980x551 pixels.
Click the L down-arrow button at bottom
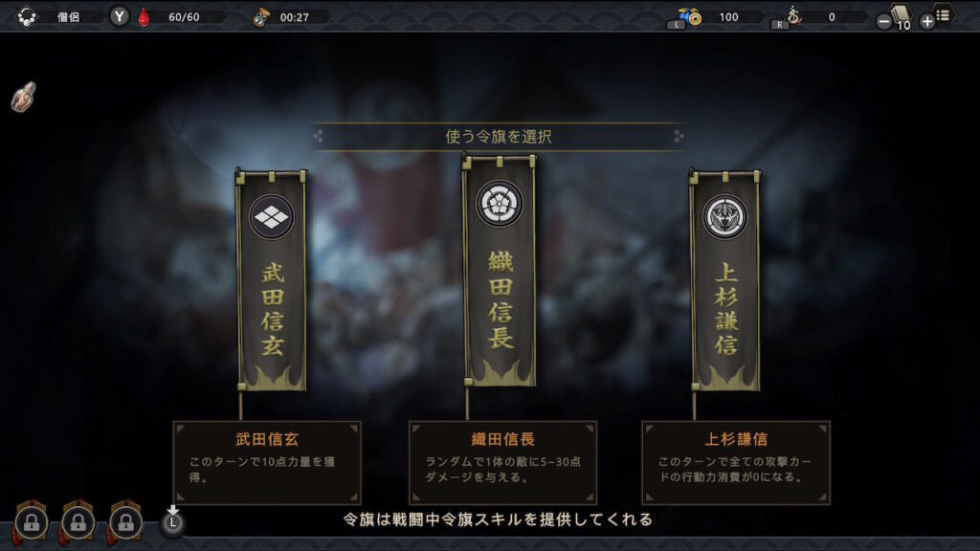172,521
